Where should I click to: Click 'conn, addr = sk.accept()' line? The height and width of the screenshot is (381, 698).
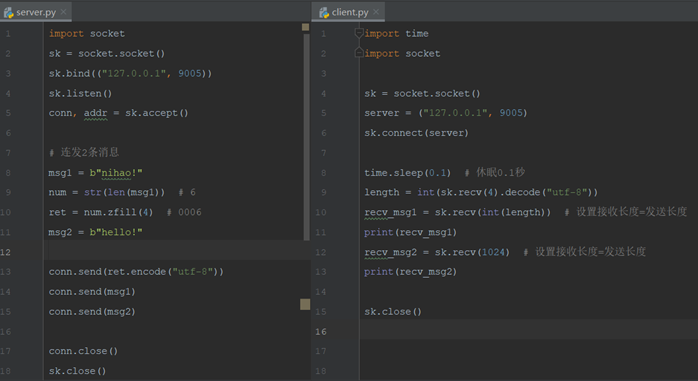click(x=118, y=113)
